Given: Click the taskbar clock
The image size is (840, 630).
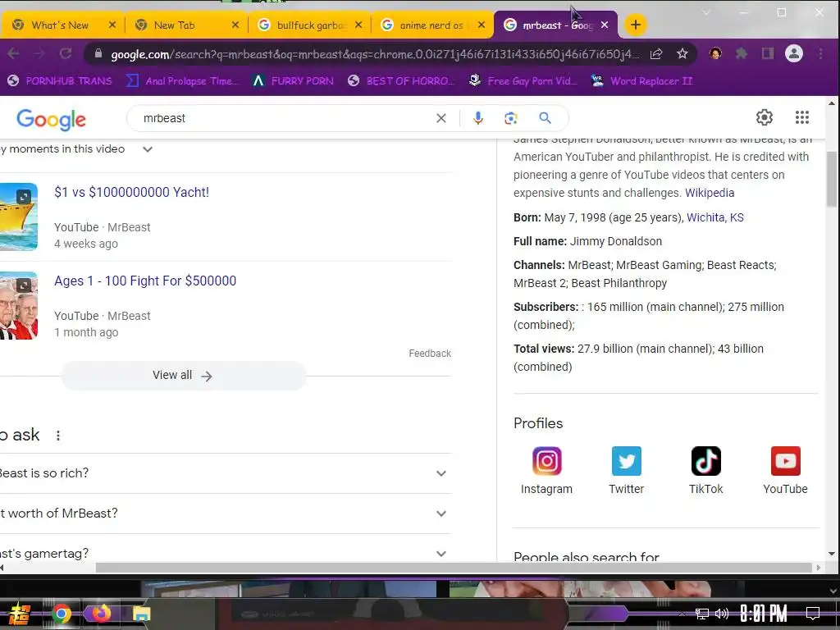Looking at the screenshot, I should point(764,614).
